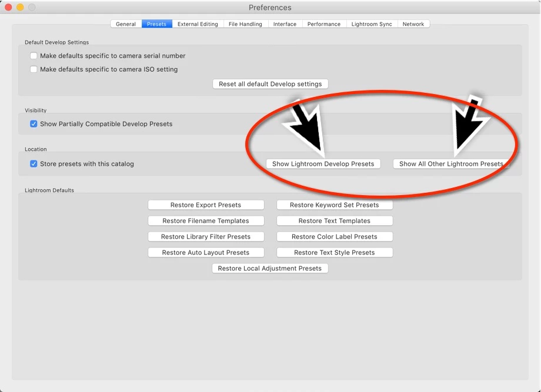The image size is (541, 392).
Task: Click Restore Color Label Presets
Action: click(x=335, y=236)
